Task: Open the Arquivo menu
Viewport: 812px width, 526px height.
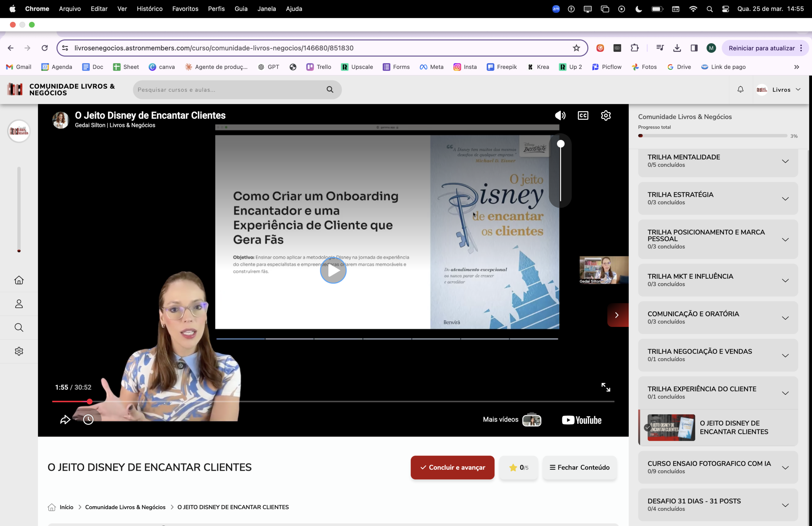Action: pos(70,9)
